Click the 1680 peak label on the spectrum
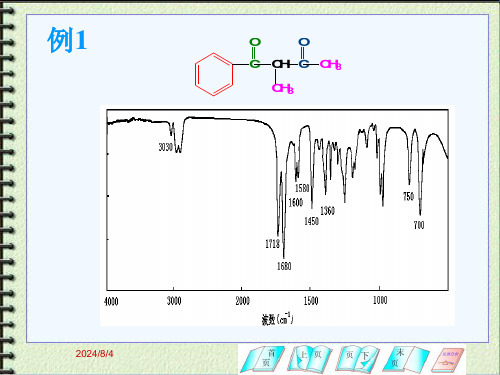The image size is (500, 375). [x=284, y=266]
